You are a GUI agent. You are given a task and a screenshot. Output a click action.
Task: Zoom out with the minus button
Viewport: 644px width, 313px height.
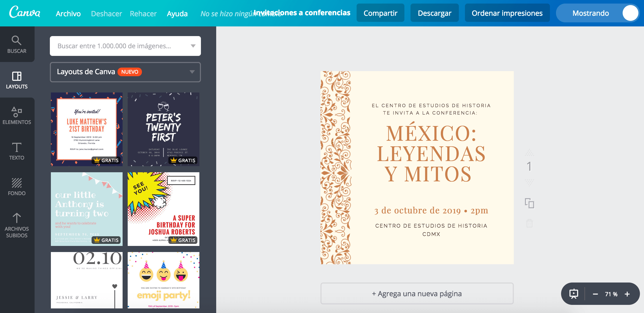coord(595,294)
